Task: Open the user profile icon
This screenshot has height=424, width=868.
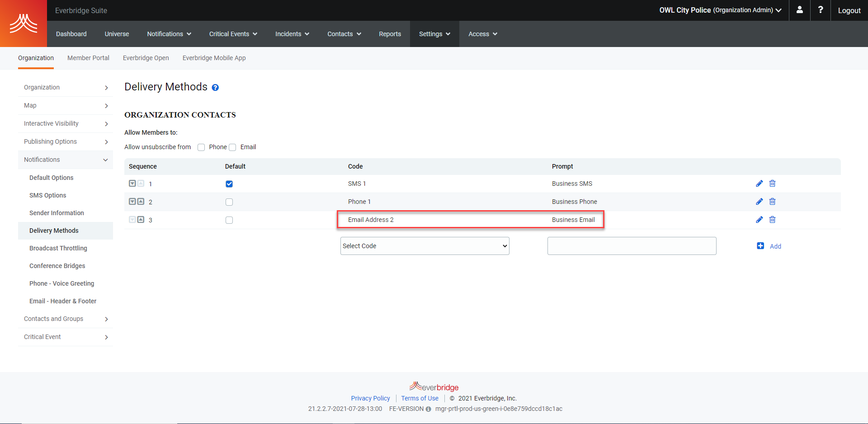Action: [x=800, y=10]
